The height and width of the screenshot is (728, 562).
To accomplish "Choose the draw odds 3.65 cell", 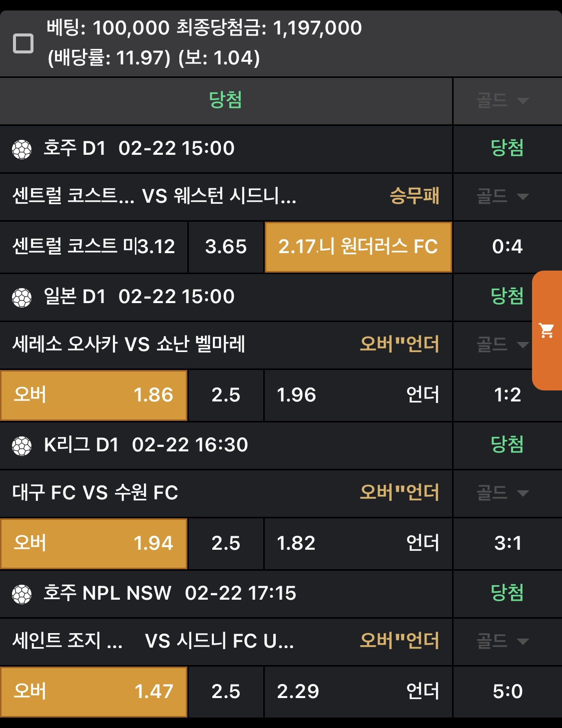I will pyautogui.click(x=226, y=247).
